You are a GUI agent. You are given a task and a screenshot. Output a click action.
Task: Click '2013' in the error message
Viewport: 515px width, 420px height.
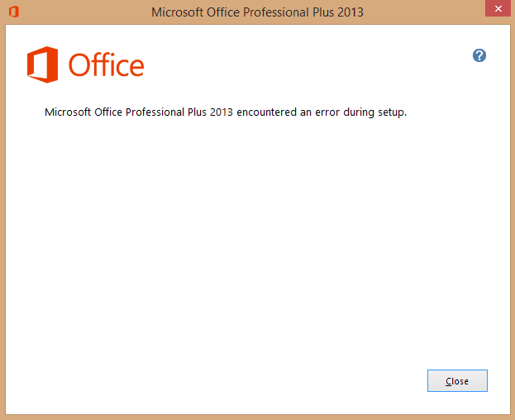(222, 112)
